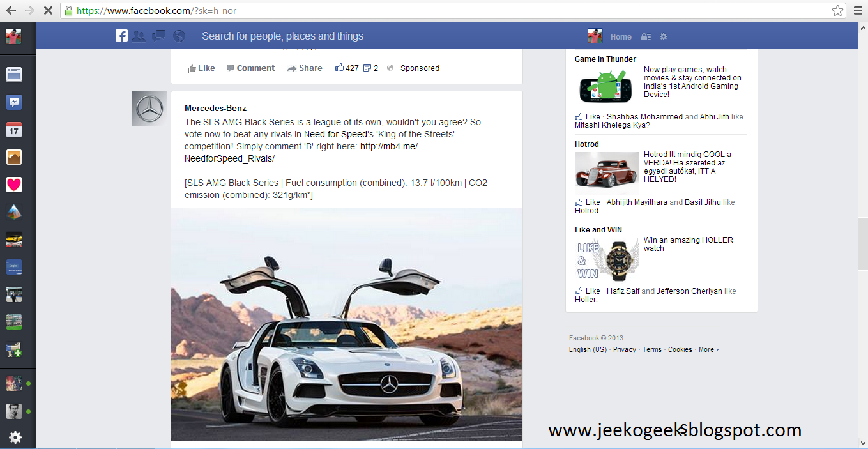Click the Facebook logo icon
Viewport: 868px width, 449px height.
tap(121, 36)
